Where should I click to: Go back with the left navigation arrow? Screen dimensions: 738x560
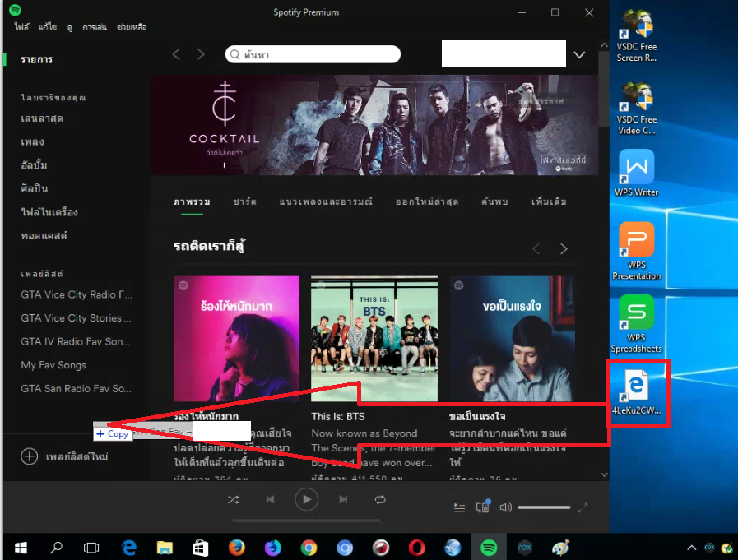click(x=177, y=54)
